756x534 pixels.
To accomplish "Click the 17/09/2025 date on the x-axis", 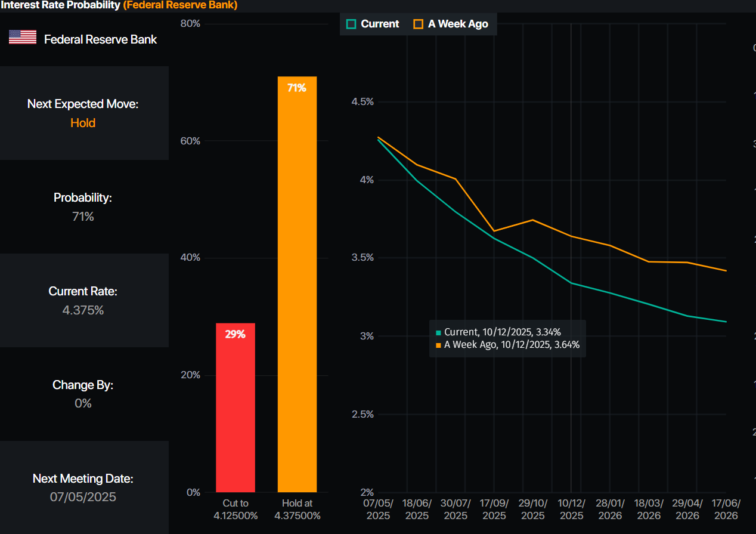I will pyautogui.click(x=494, y=509).
